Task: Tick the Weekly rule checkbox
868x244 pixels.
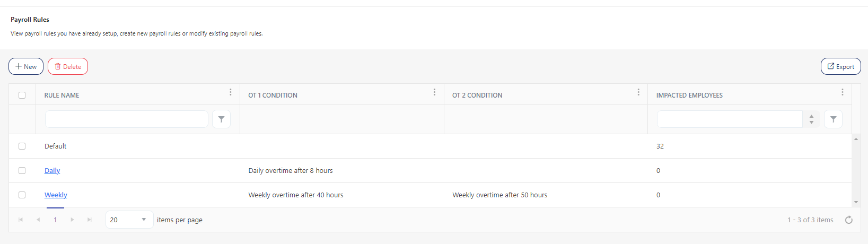Action: pos(22,195)
